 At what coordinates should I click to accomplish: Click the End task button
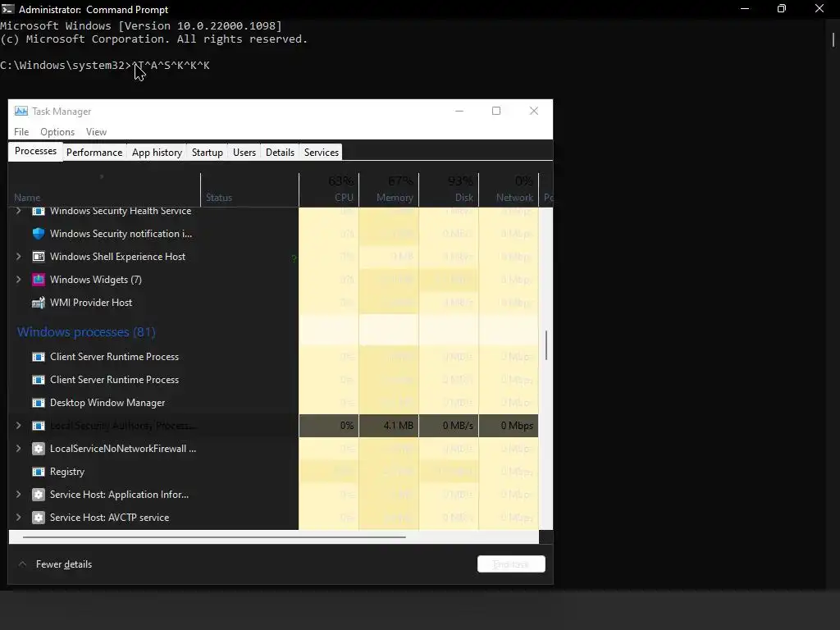[511, 564]
